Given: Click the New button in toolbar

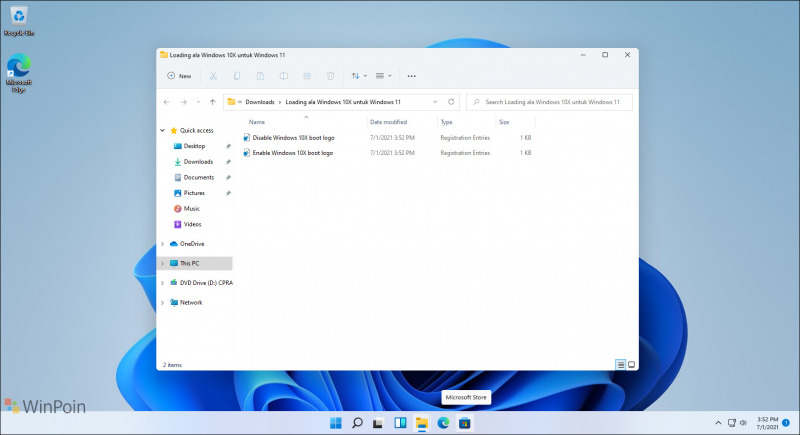Looking at the screenshot, I should tap(179, 76).
